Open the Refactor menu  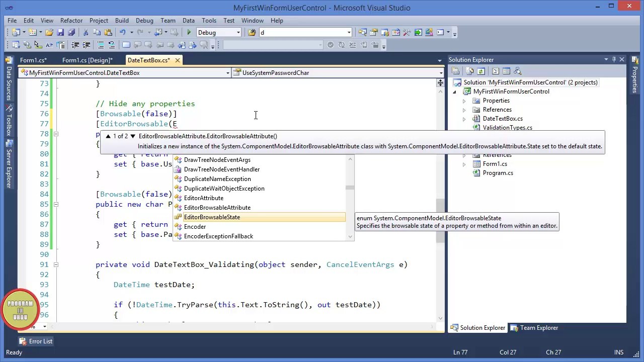pos(71,21)
